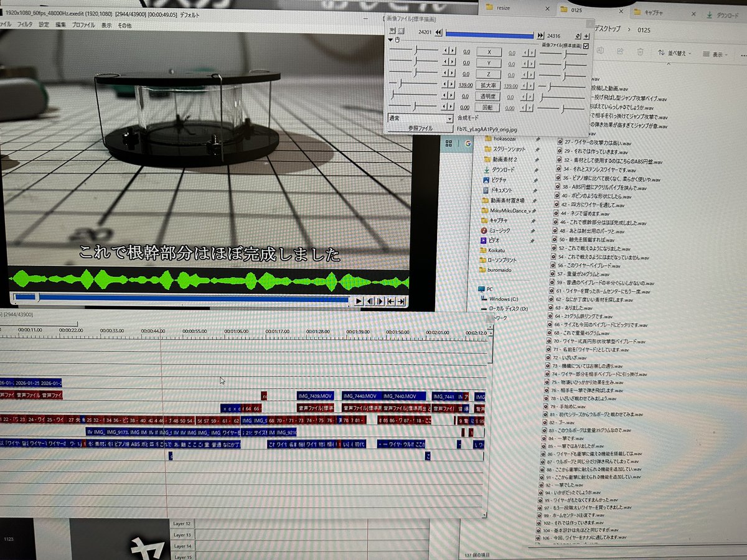The width and height of the screenshot is (747, 560).
Task: Click the rename icon in Explorer toolbar
Action: pyautogui.click(x=600, y=51)
